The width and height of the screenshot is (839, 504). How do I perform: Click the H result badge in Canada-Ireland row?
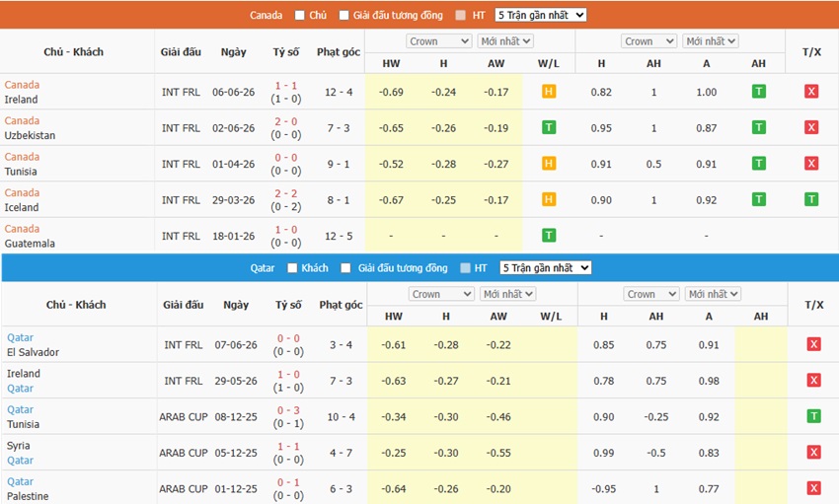pos(549,92)
